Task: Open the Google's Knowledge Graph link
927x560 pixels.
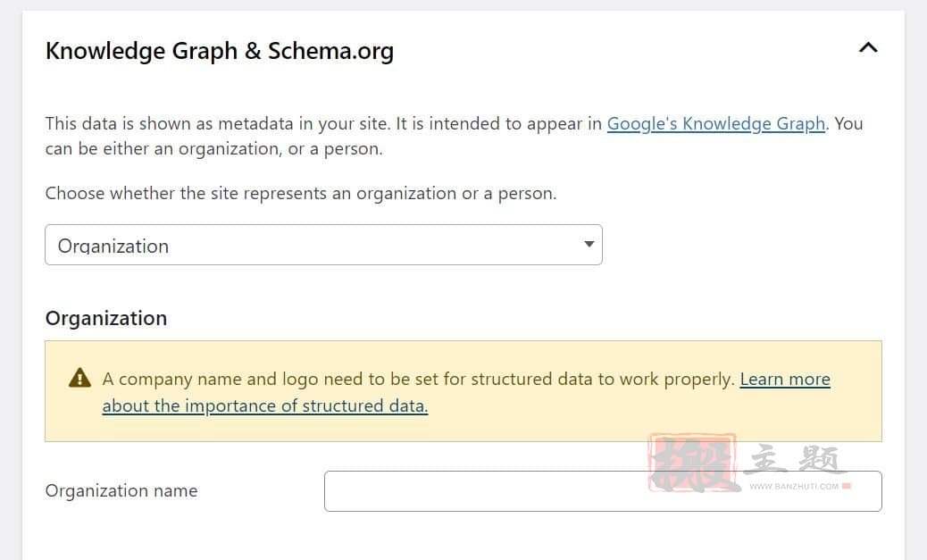Action: click(716, 123)
